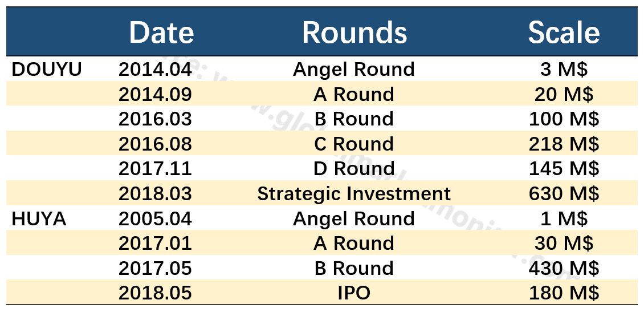Screen dimensions: 644x312
Task: Click the 218 M$ scale value
Action: 564,144
